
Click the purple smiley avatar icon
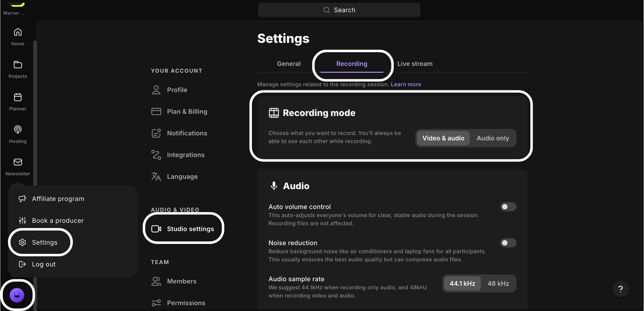click(x=17, y=295)
